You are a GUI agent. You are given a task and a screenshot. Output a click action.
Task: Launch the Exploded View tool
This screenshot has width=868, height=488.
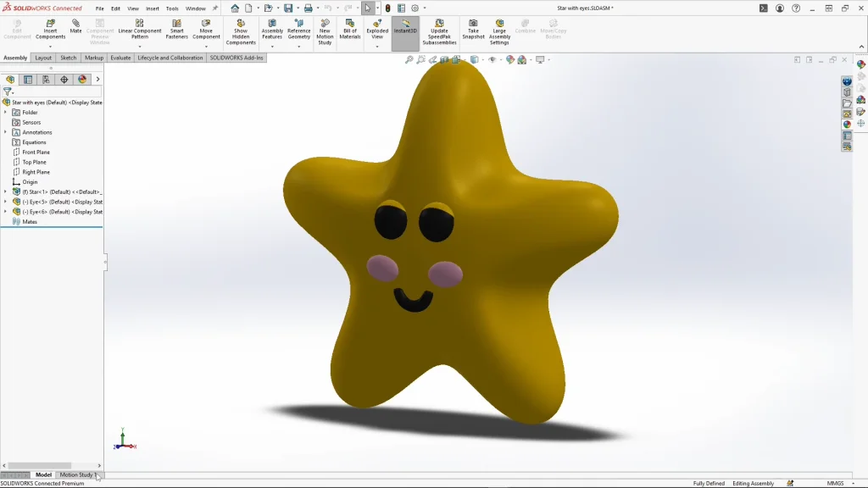[x=376, y=28]
